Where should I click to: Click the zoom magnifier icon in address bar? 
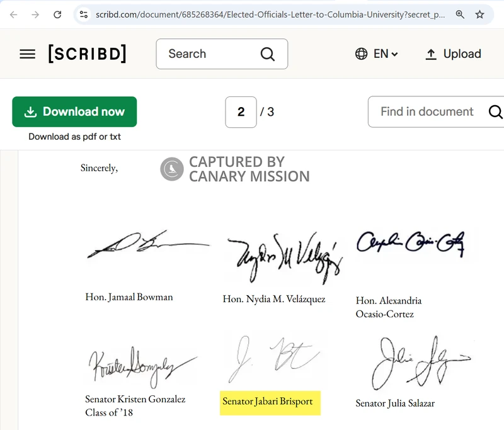click(461, 14)
